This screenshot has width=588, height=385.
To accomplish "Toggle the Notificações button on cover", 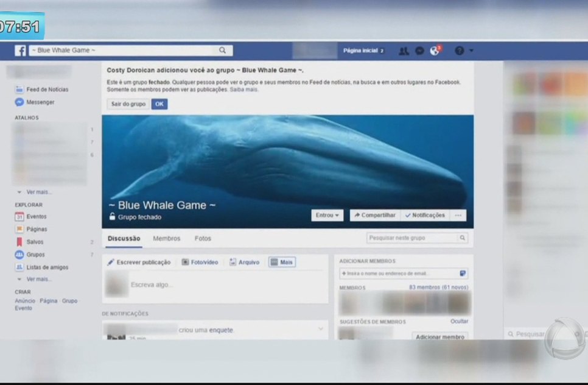I will [425, 216].
